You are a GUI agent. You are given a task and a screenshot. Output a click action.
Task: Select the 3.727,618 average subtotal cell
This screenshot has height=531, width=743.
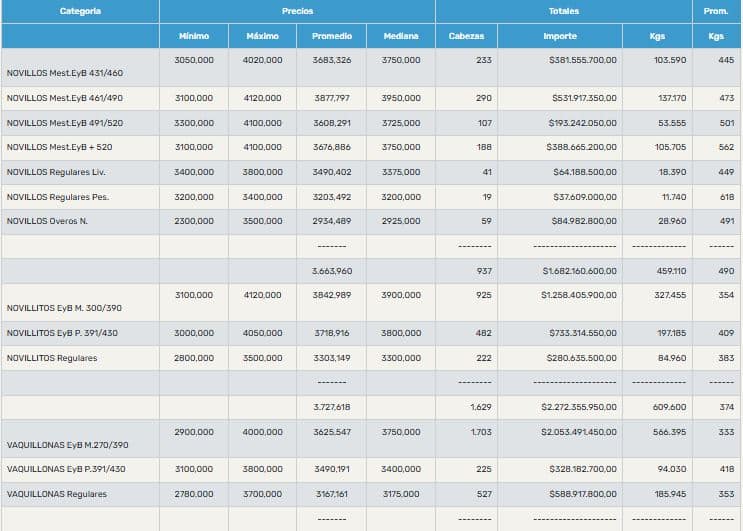click(331, 407)
